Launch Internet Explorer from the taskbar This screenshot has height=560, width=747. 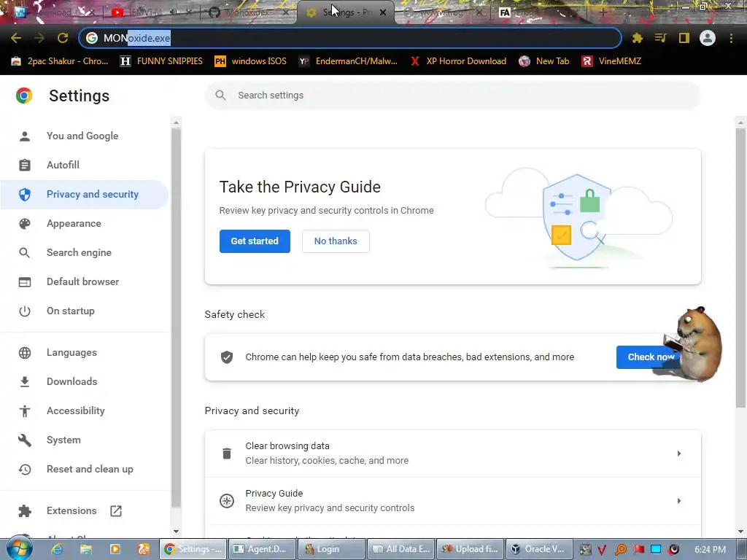click(57, 549)
